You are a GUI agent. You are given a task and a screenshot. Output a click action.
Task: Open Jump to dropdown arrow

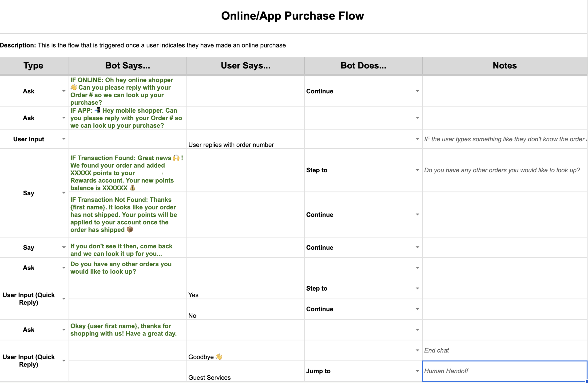point(417,371)
